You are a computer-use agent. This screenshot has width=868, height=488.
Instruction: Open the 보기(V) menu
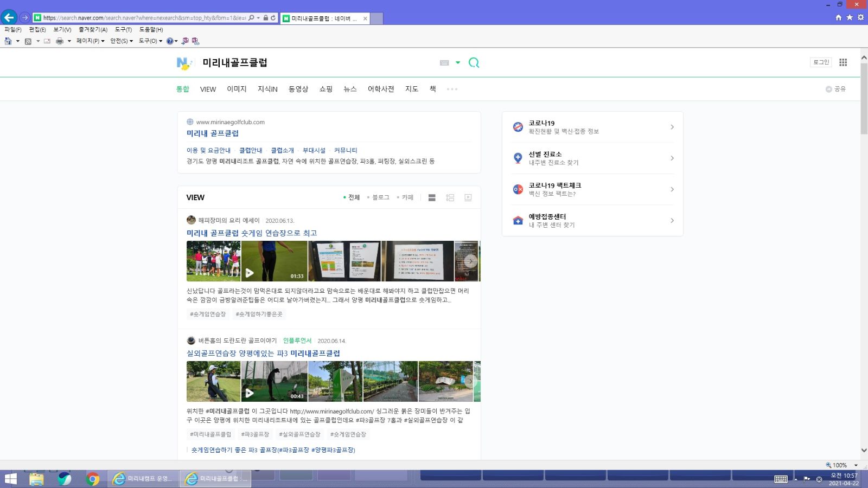pos(62,30)
